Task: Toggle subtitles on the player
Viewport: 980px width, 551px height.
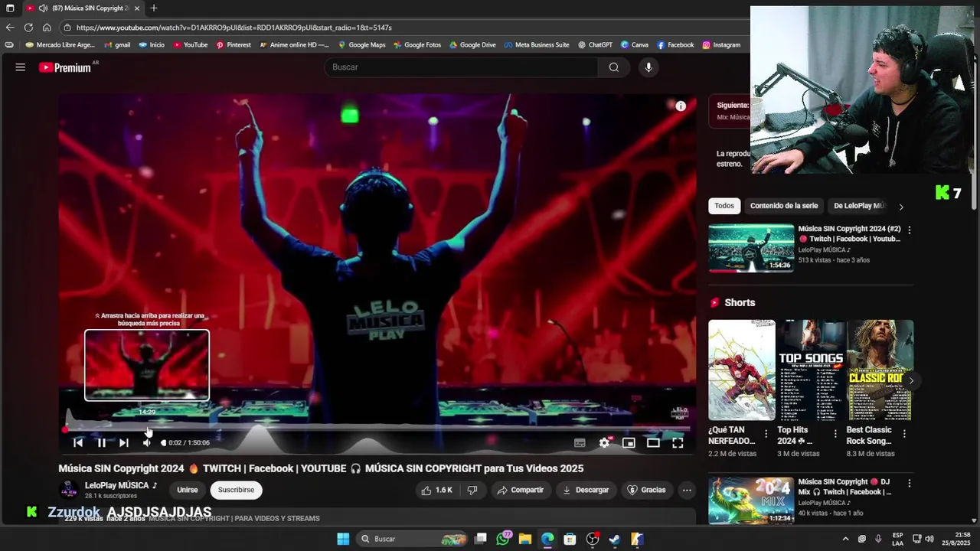Action: coord(580,442)
